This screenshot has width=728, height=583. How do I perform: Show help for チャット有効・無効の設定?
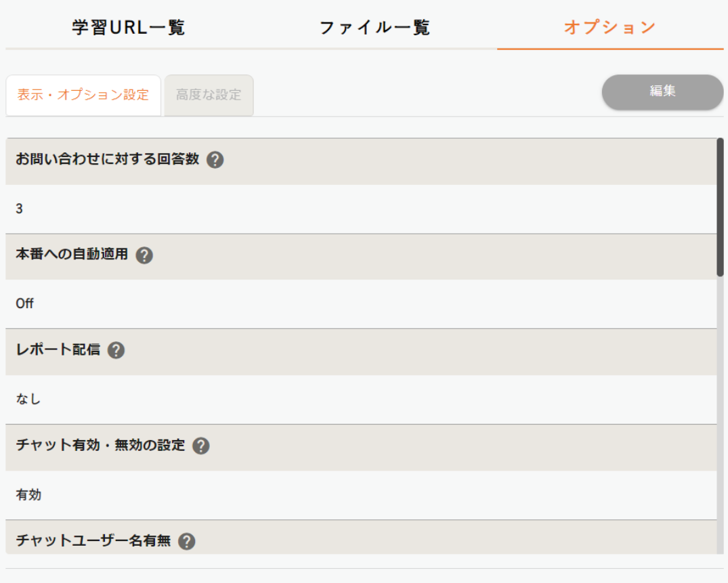(200, 446)
